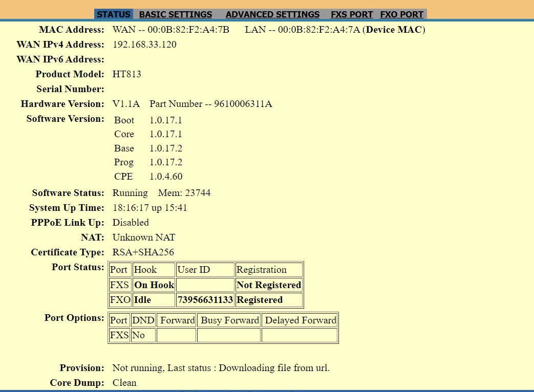Click the FXS Not Registered status cell
Screen dimensions: 534x392
pos(269,285)
